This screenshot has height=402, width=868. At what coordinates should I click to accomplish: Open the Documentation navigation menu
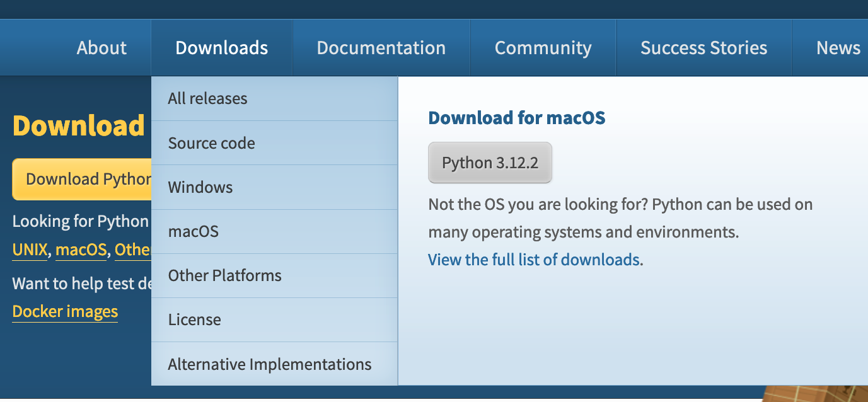tap(381, 48)
